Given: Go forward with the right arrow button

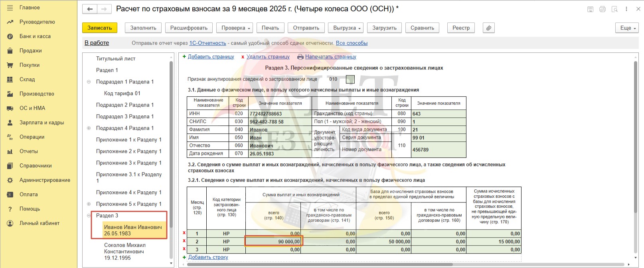Looking at the screenshot, I should pyautogui.click(x=104, y=9).
